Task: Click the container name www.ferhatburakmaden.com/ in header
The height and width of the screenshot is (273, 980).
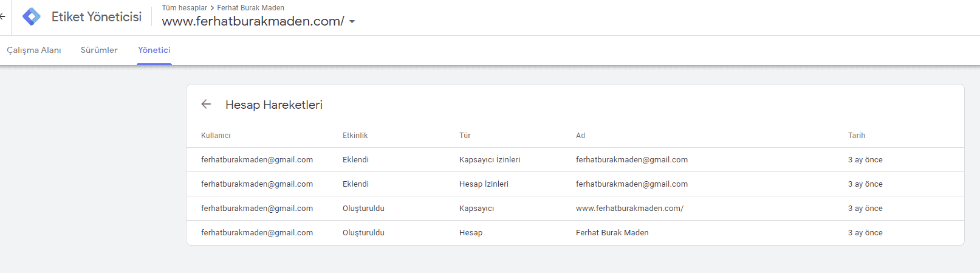Action: tap(253, 21)
